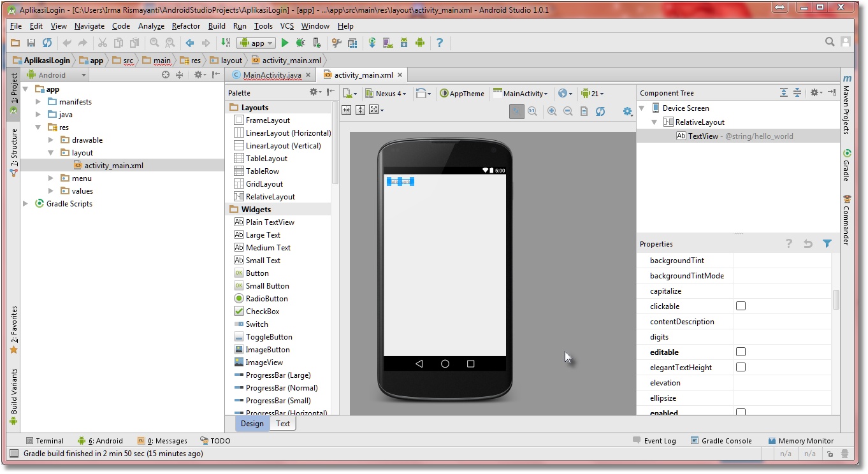Open the Nexus 4 device dropdown
Viewport: 868px width, 474px height.
[x=386, y=93]
